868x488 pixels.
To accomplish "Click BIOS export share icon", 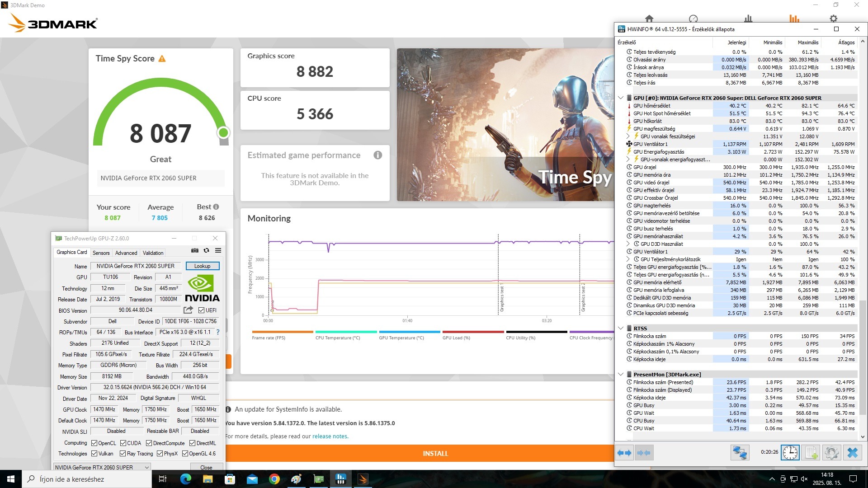I will pos(188,310).
